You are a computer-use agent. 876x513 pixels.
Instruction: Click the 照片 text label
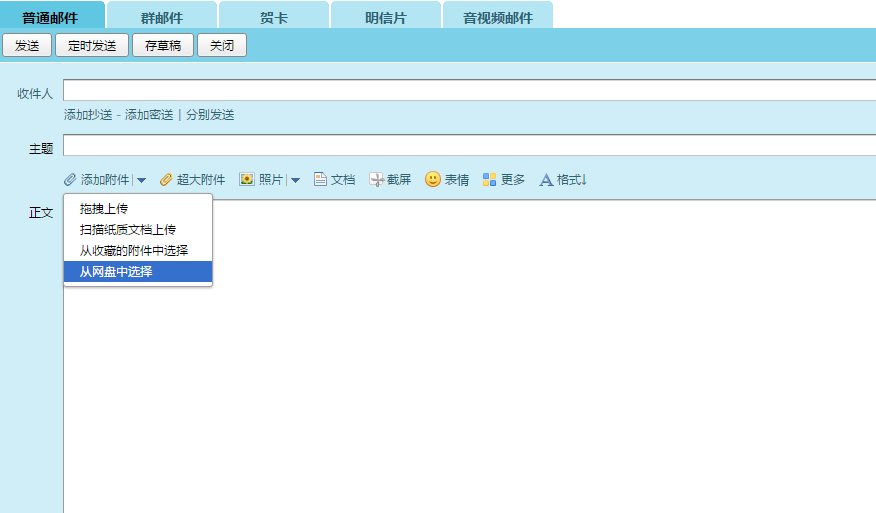click(x=271, y=179)
